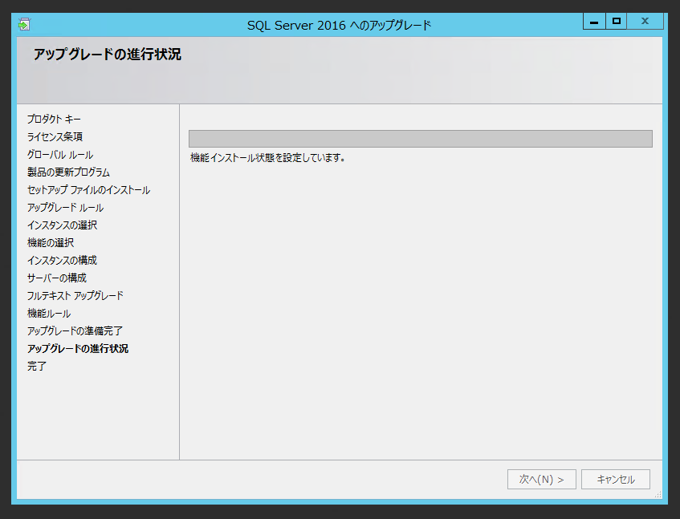Click the resize grip at window corner
The width and height of the screenshot is (680, 519).
(x=658, y=494)
